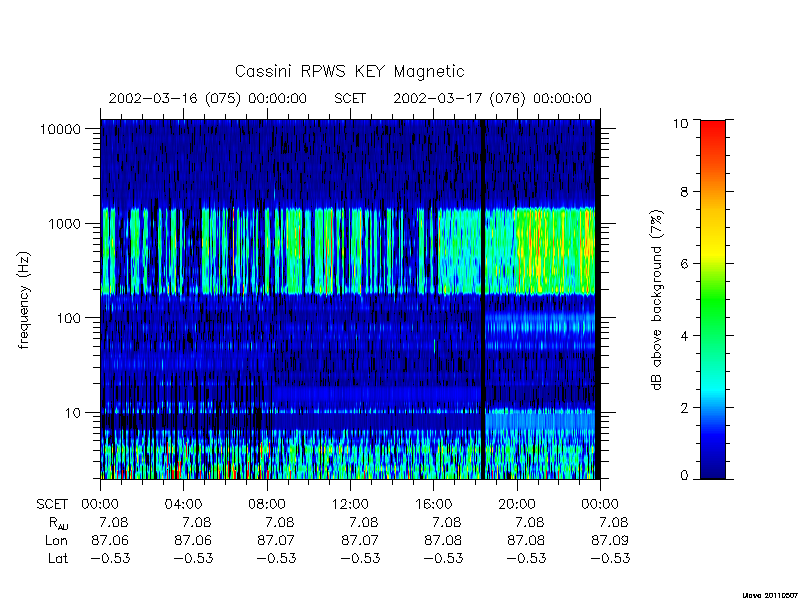Click Lon value 87.07 under 08:00

coord(276,540)
